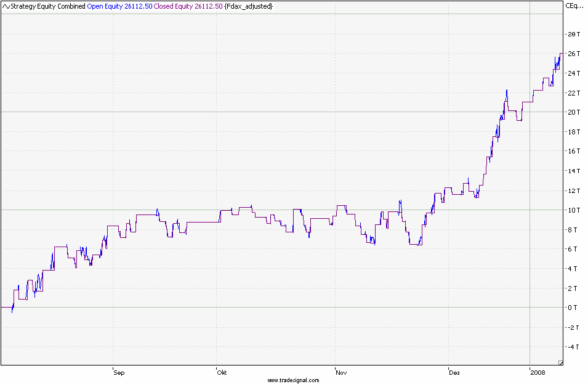This screenshot has width=588, height=384.
Task: Click the Nov marker on time axis
Action: (x=340, y=373)
